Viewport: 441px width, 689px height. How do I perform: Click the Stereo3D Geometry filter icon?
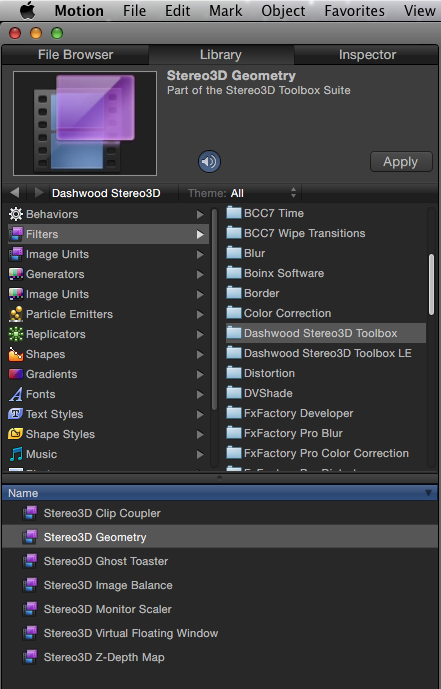30,537
